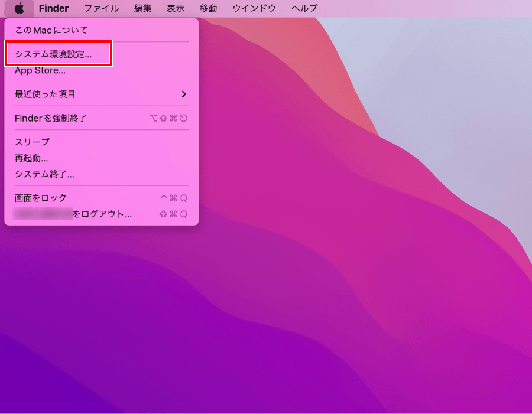Image resolution: width=532 pixels, height=414 pixels.
Task: Open the 表示 menu
Action: click(176, 8)
